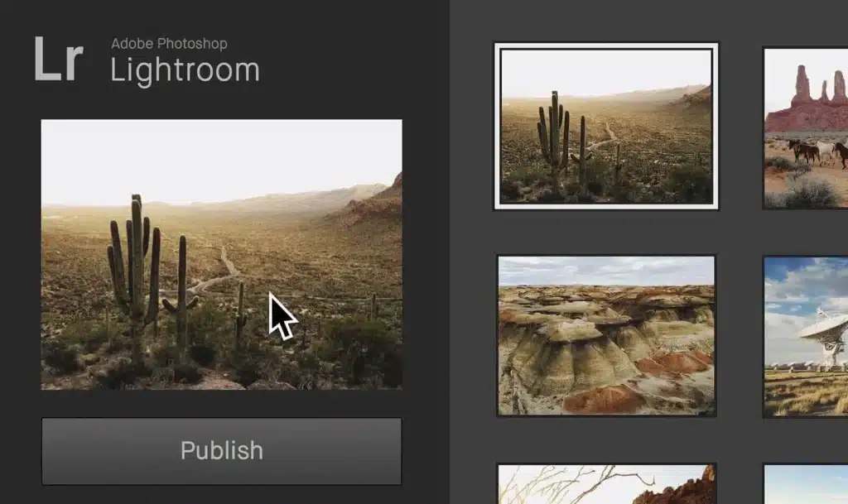Click the tall saguaro cactus in preview
This screenshot has height=504, width=848.
point(135,265)
